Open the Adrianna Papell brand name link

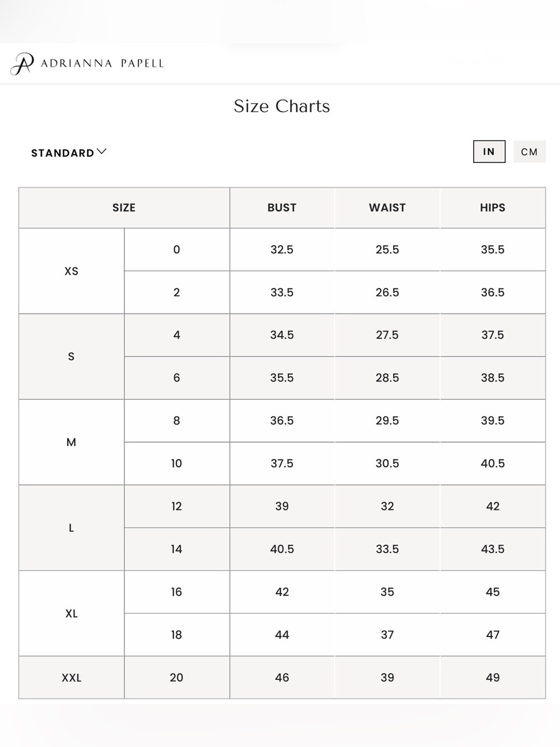(x=102, y=63)
